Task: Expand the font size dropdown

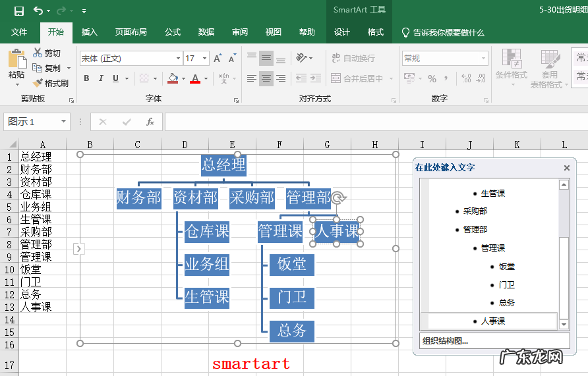Action: tap(204, 59)
